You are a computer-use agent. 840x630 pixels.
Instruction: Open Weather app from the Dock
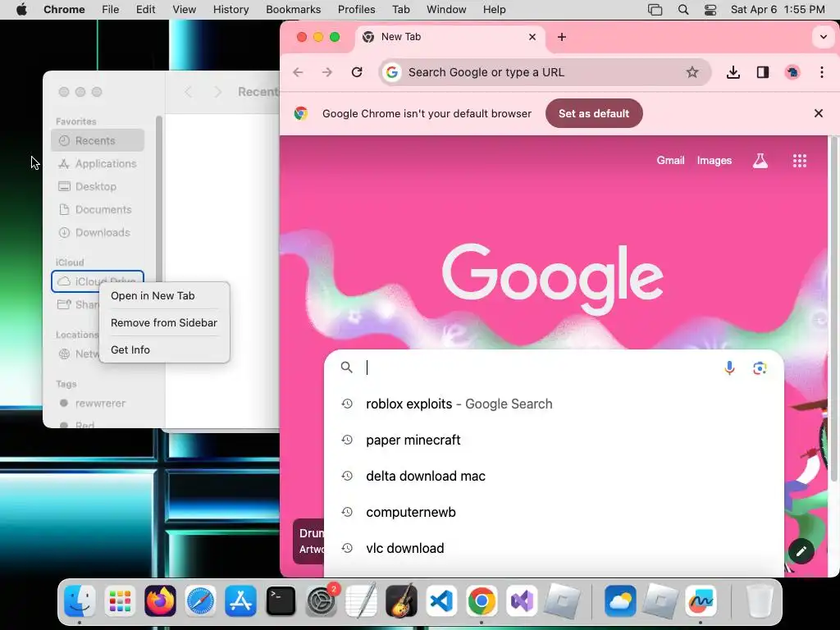(620, 600)
